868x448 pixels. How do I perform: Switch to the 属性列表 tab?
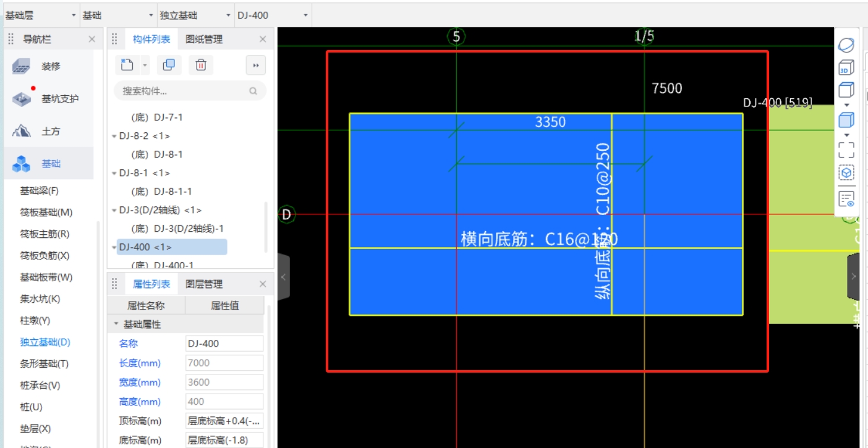tap(151, 284)
